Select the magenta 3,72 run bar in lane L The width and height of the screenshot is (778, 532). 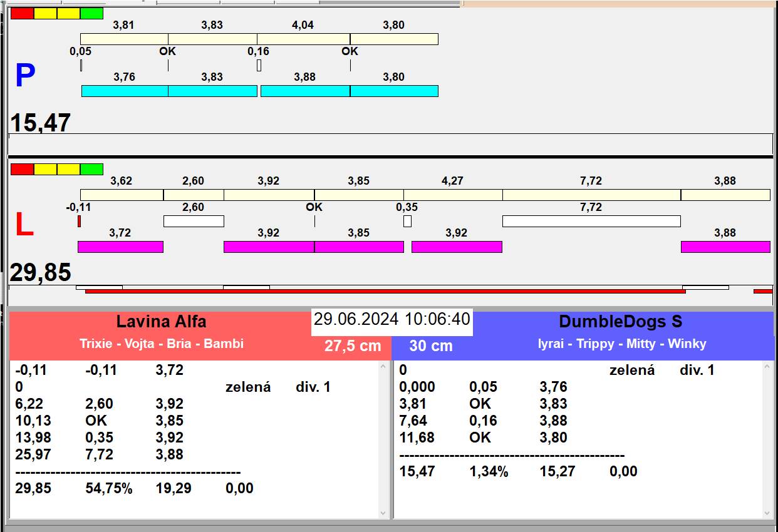120,247
